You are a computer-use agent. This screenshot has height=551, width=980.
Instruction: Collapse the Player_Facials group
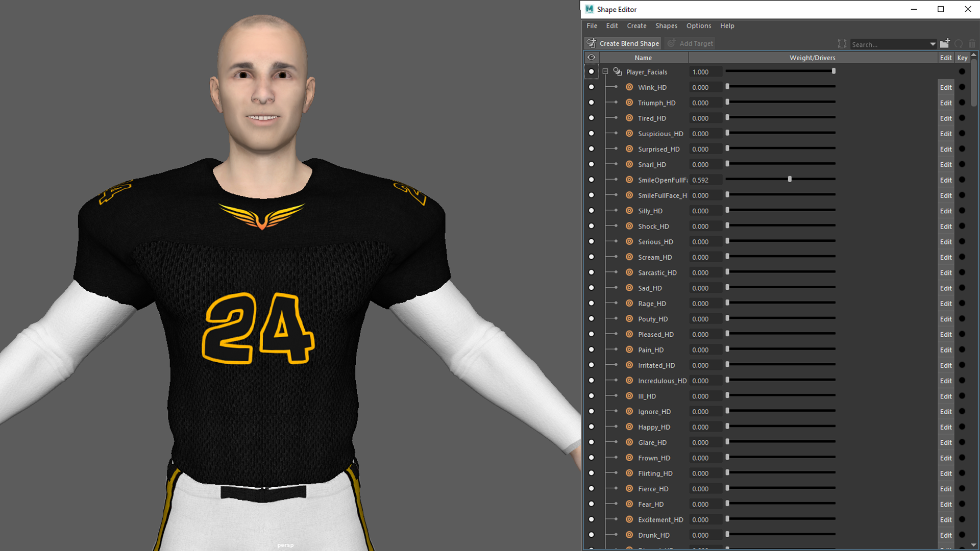point(605,72)
